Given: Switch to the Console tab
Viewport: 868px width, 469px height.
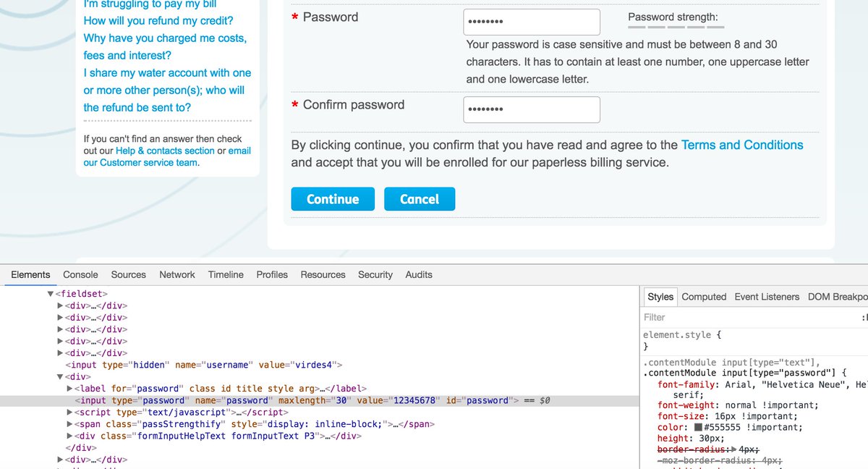Looking at the screenshot, I should click(80, 275).
